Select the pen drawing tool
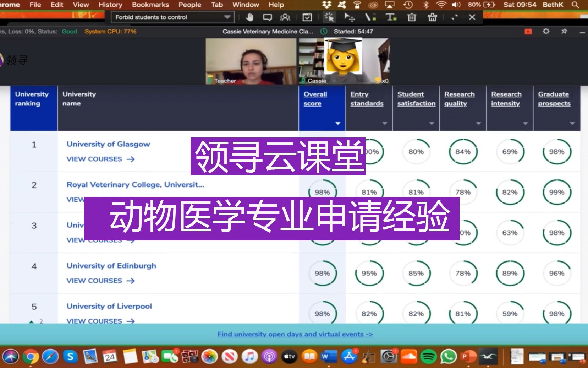 [x=370, y=17]
